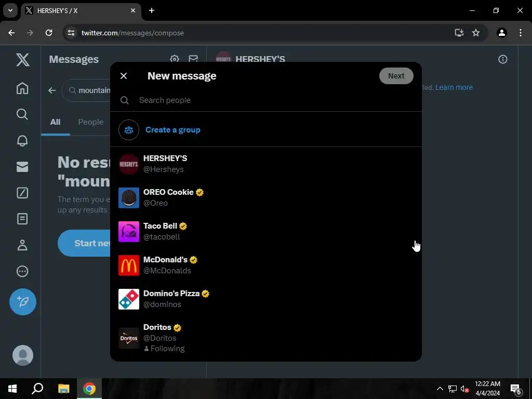Open the Windows Start menu

[12, 389]
